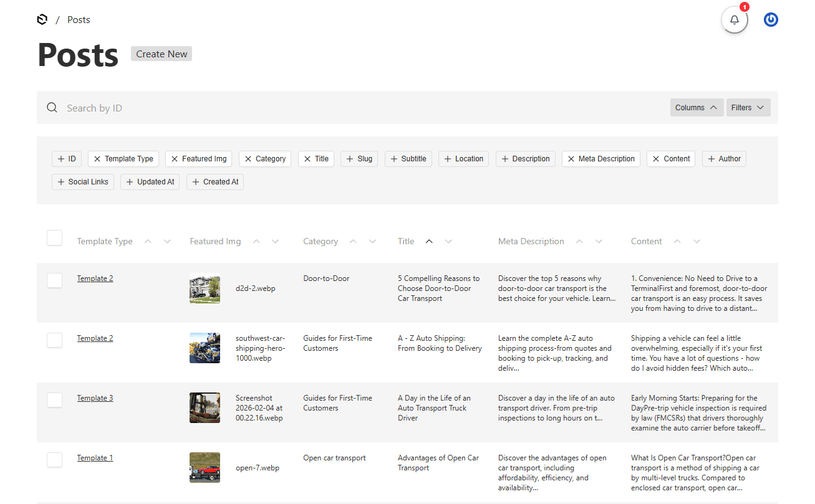Sort Title descending arrow
815x504 pixels.
click(448, 242)
